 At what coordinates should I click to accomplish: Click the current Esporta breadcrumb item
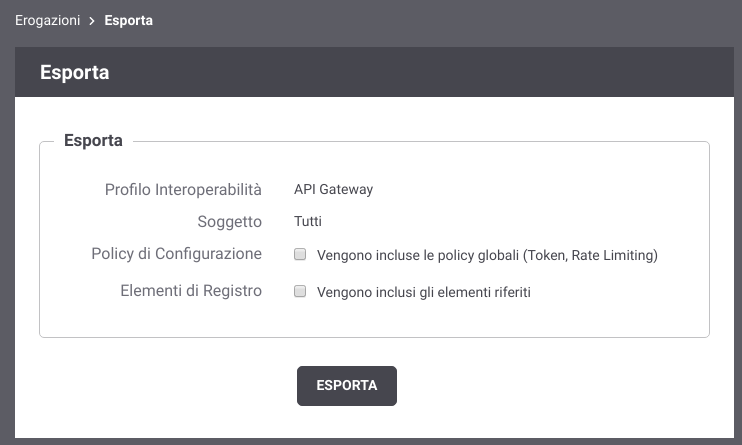128,20
